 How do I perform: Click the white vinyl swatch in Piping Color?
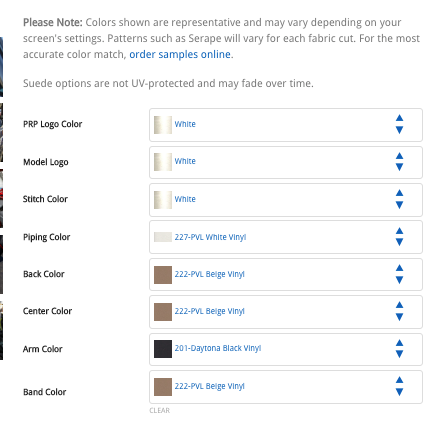[163, 237]
